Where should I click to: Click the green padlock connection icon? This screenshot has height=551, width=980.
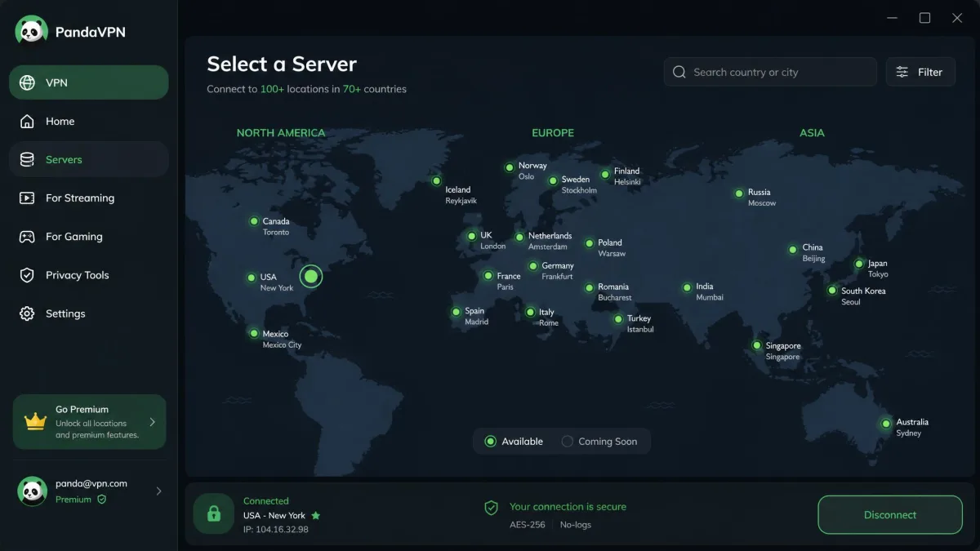(213, 513)
